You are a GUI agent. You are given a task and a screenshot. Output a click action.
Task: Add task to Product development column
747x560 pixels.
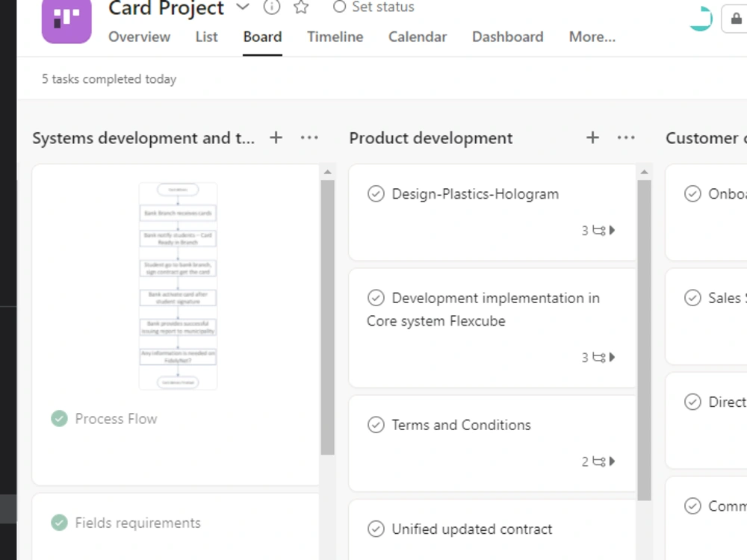[592, 137]
